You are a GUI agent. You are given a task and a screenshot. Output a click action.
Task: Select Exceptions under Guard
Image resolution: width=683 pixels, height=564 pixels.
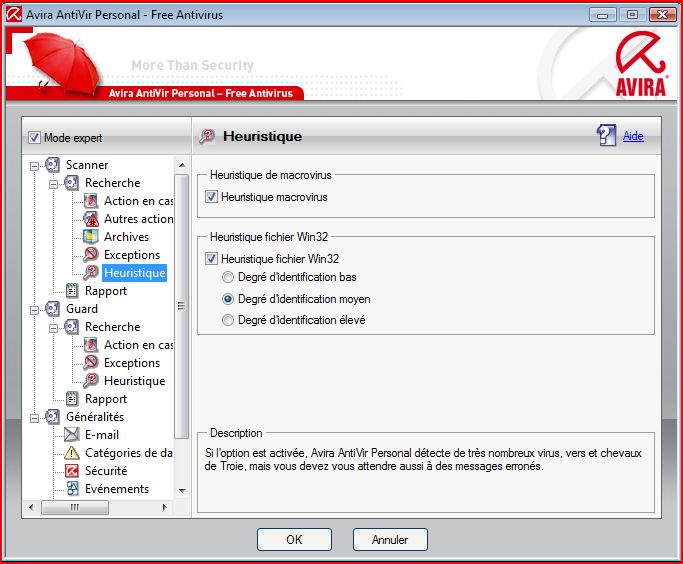[x=132, y=363]
